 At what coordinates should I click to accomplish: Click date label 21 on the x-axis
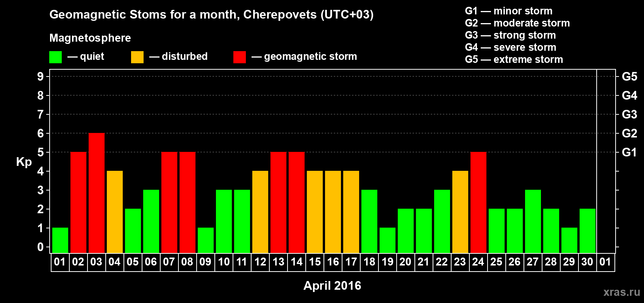tap(424, 262)
